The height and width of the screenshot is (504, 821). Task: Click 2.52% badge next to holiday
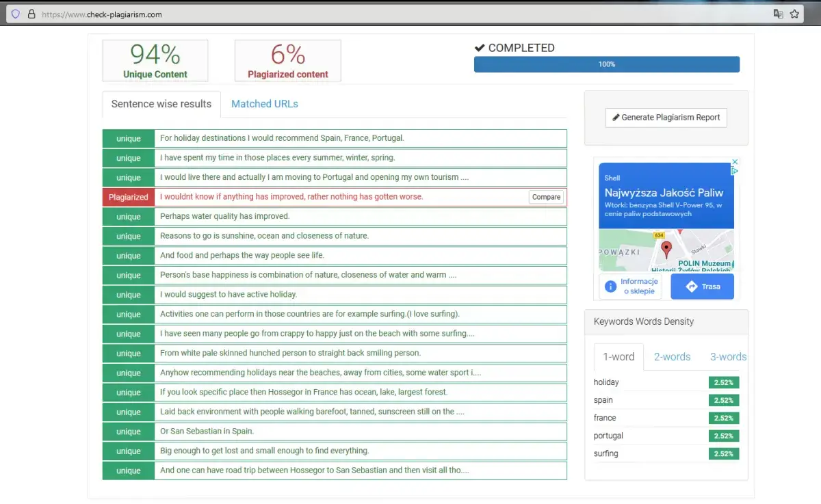click(724, 383)
